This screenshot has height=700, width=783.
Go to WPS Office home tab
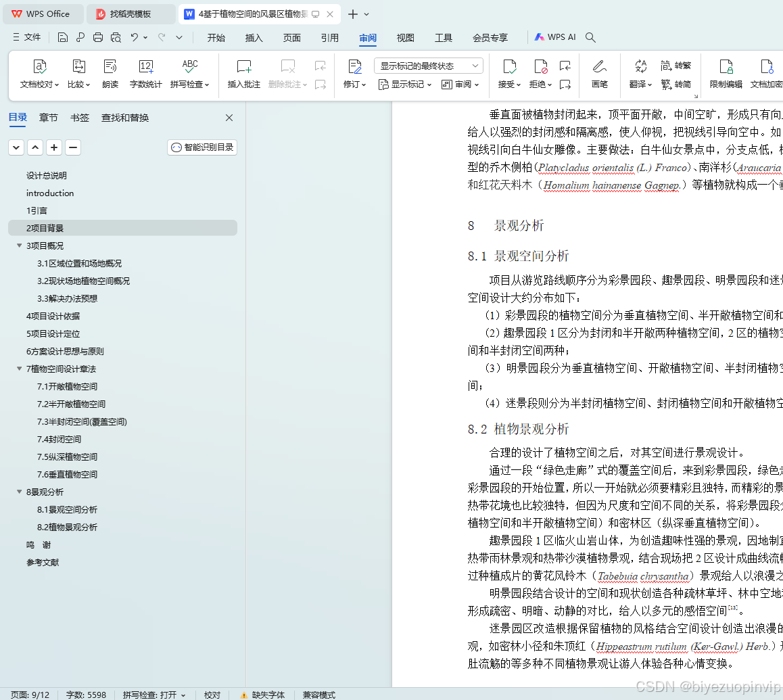(x=43, y=14)
